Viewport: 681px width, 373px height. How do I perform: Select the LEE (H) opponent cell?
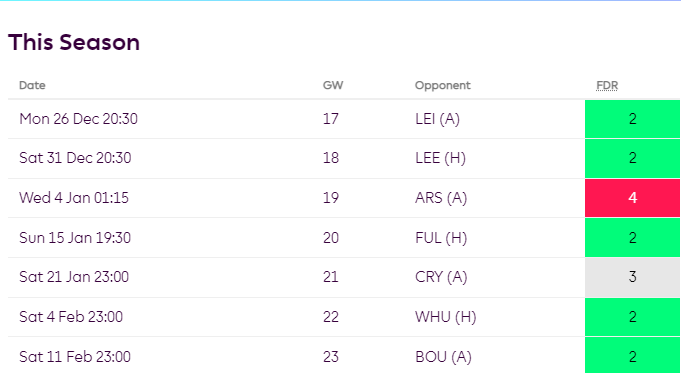point(440,158)
